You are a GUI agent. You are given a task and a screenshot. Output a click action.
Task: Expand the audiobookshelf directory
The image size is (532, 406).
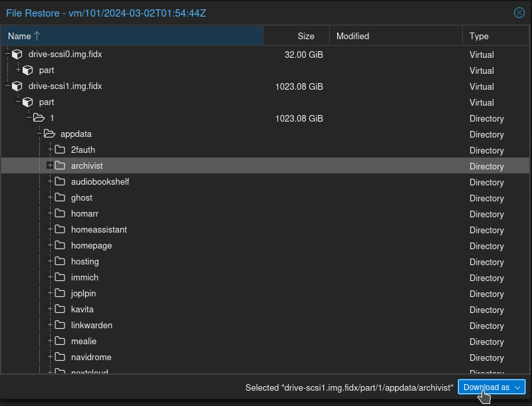(50, 181)
